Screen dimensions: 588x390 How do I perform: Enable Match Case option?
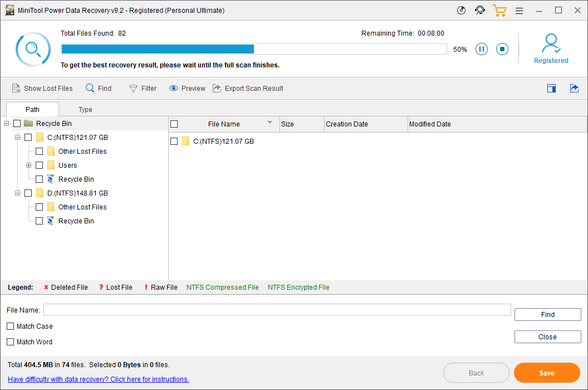[10, 326]
